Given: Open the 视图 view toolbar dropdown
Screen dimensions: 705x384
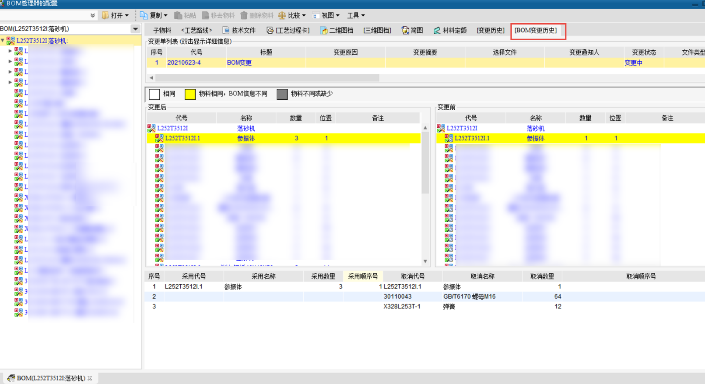Looking at the screenshot, I should 326,15.
